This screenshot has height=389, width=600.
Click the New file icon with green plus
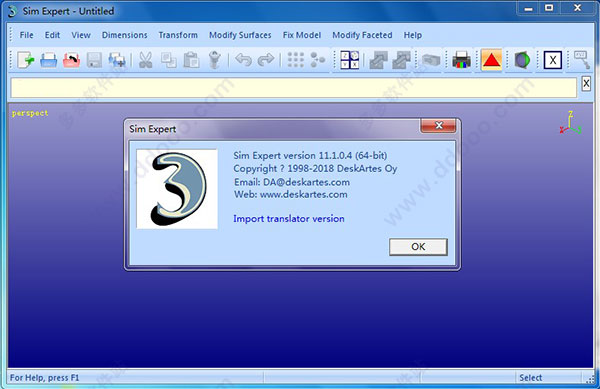point(26,60)
